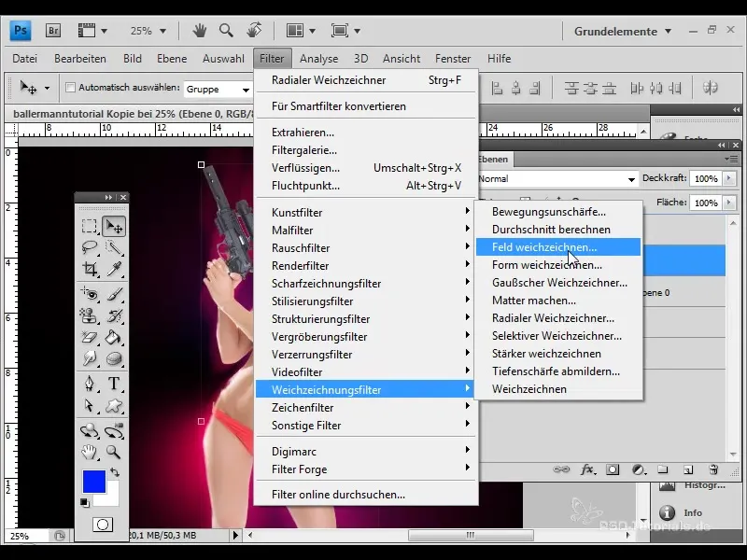Switch to the Ebenen tab
The height and width of the screenshot is (560, 747).
(494, 159)
